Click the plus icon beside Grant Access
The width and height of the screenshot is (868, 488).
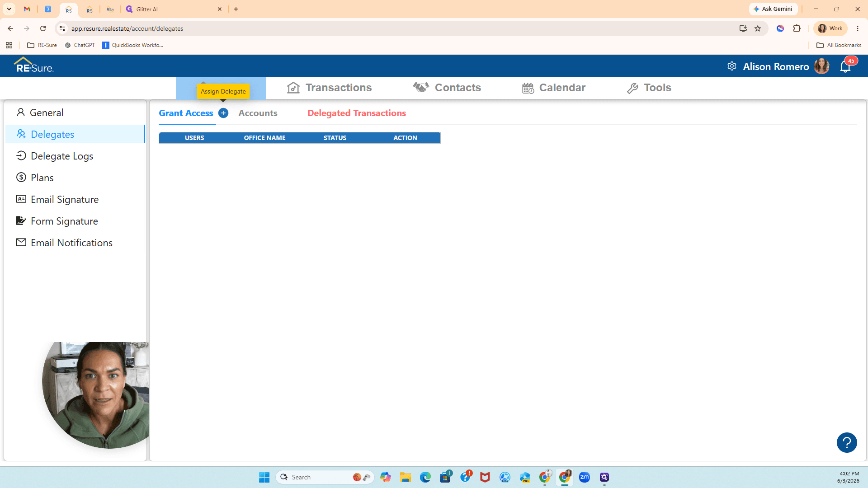[223, 113]
